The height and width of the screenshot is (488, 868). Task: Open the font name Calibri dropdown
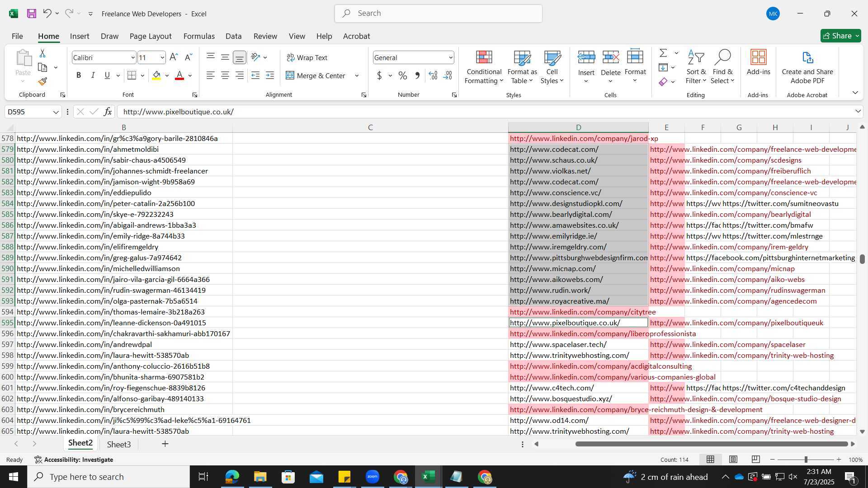click(x=133, y=57)
